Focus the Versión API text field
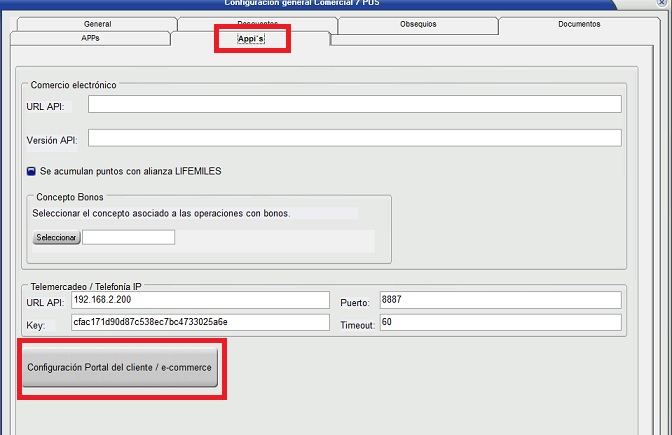The height and width of the screenshot is (435, 672). tap(354, 138)
